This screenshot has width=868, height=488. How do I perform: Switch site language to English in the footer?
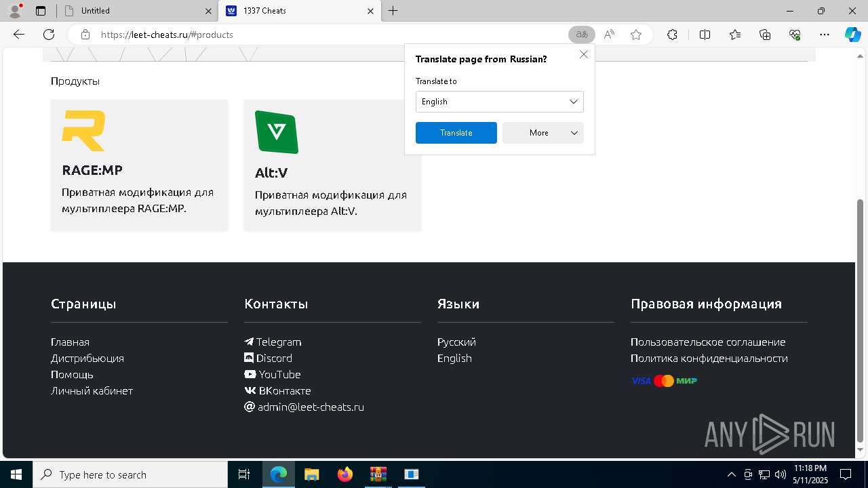click(x=454, y=358)
